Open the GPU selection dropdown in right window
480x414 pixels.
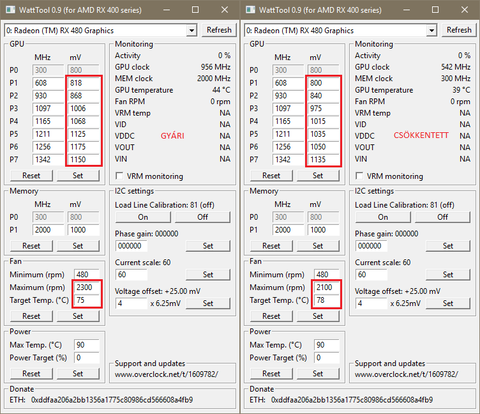(431, 30)
